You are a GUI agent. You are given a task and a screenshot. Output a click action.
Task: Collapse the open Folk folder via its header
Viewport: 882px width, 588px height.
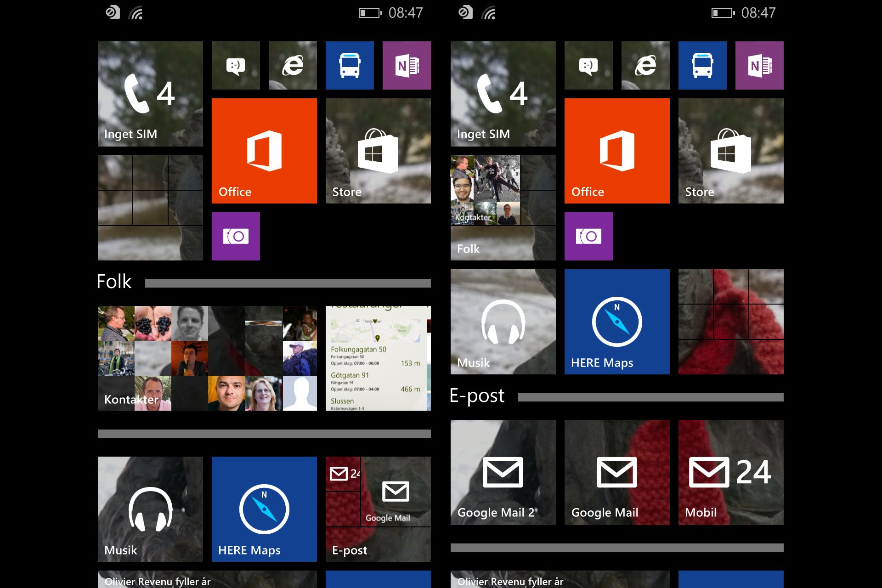pyautogui.click(x=114, y=282)
